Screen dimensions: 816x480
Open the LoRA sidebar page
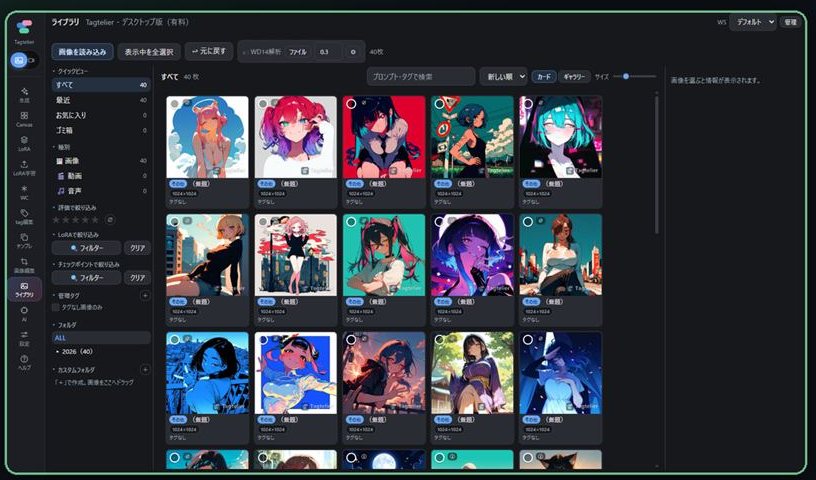24,143
